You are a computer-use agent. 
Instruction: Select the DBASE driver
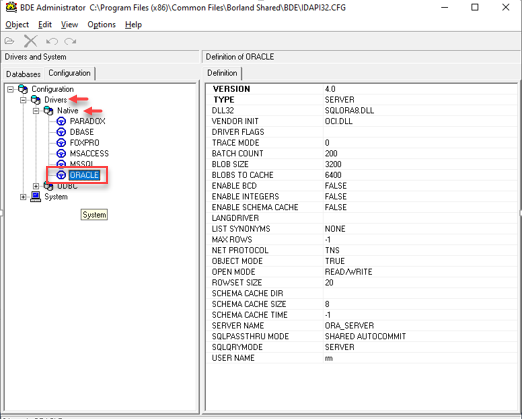pos(82,132)
